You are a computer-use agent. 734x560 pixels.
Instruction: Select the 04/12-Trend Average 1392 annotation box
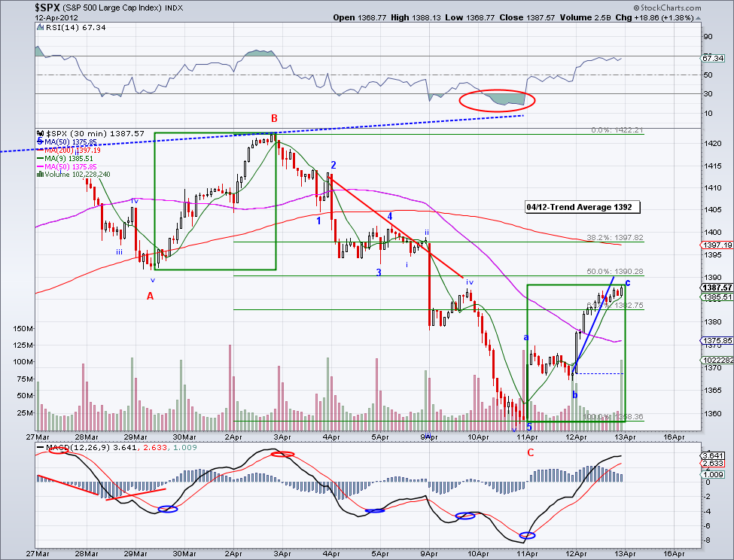click(x=581, y=206)
